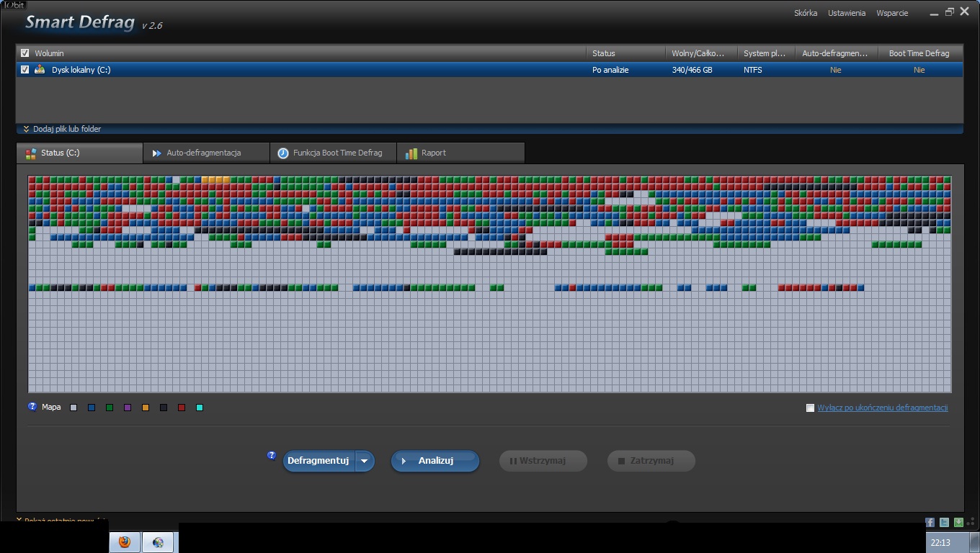This screenshot has height=553, width=980.
Task: Click the Wstrzymaj button
Action: click(543, 461)
